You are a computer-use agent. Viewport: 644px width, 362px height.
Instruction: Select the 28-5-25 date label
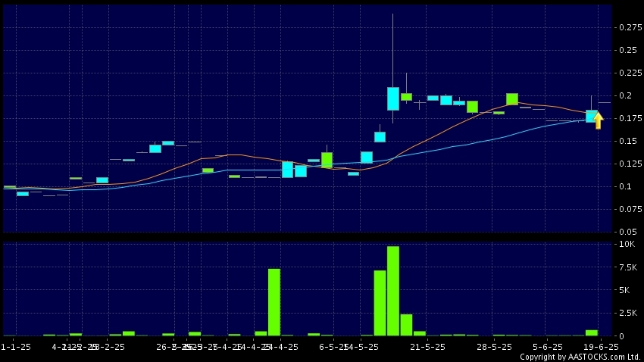pyautogui.click(x=494, y=347)
